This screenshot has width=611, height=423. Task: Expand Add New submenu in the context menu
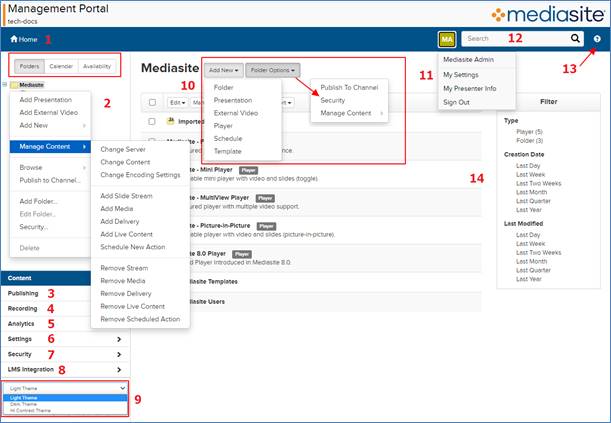click(x=50, y=125)
